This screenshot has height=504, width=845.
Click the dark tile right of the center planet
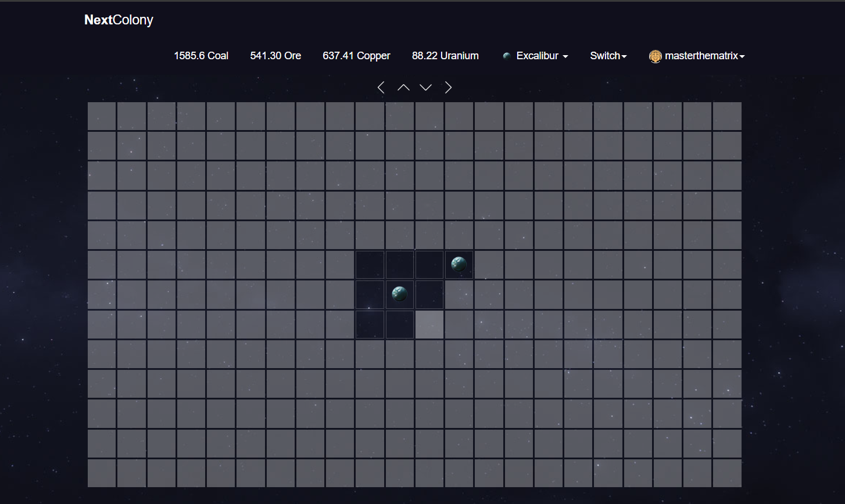(x=429, y=294)
